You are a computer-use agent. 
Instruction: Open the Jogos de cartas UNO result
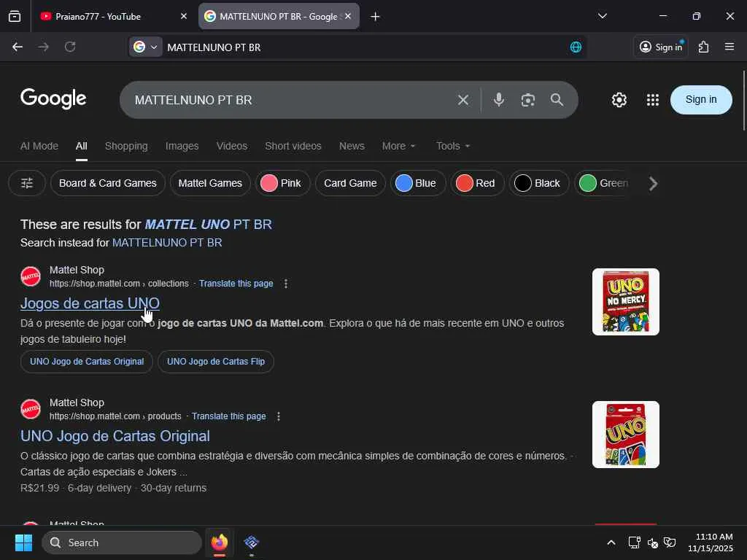point(90,303)
